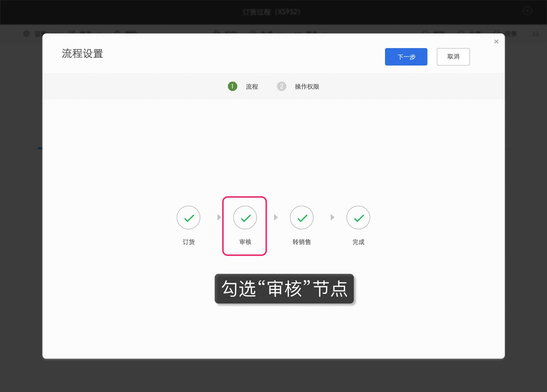Click the 取消 button
The image size is (547, 392).
(x=453, y=57)
